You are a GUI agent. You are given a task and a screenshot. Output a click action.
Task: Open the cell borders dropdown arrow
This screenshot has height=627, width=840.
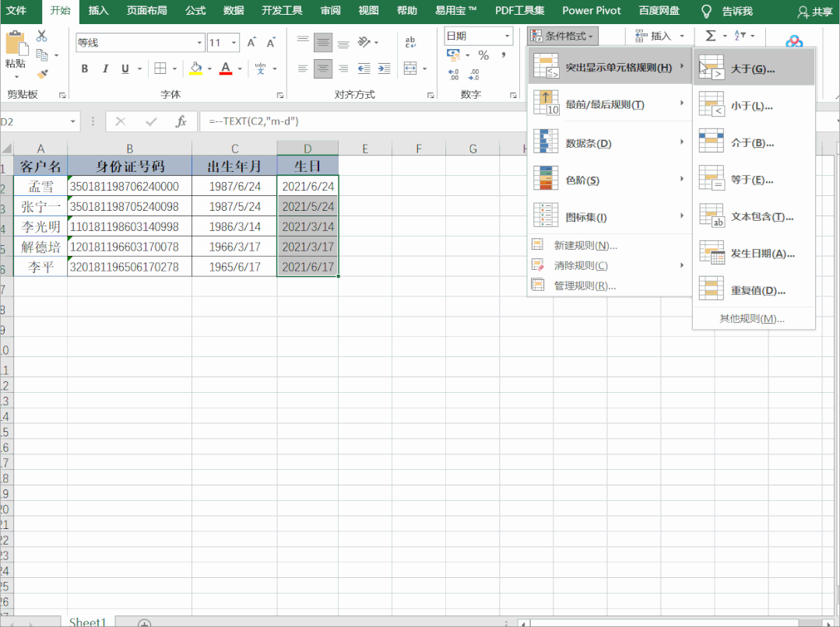(x=174, y=68)
